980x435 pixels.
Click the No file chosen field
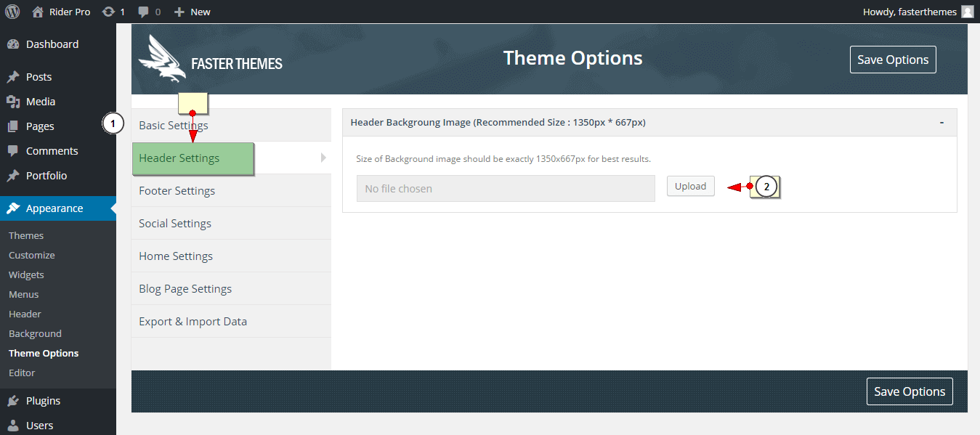(506, 188)
